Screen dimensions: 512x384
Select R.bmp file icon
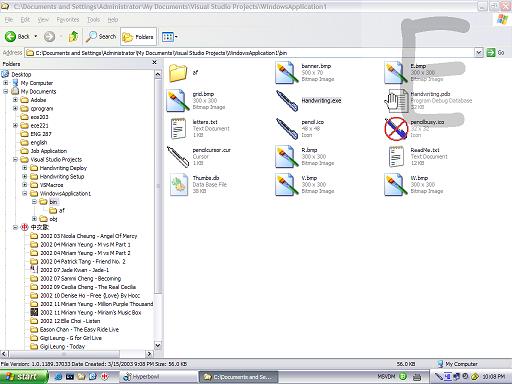point(286,156)
